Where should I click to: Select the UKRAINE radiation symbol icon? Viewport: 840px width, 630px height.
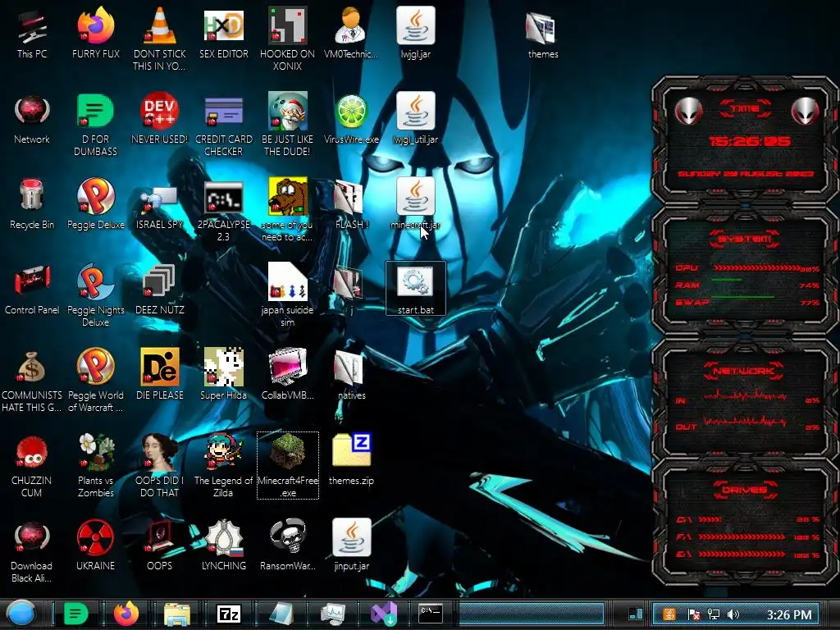pos(95,536)
